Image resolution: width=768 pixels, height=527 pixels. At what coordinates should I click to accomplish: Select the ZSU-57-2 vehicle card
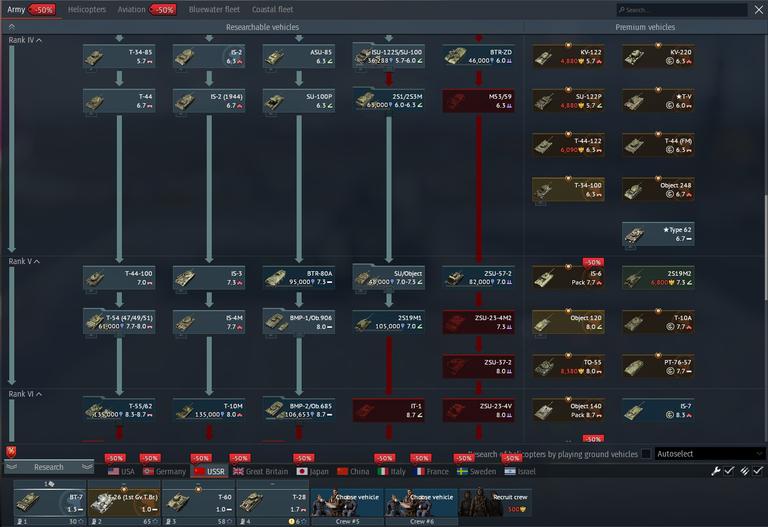tap(479, 278)
